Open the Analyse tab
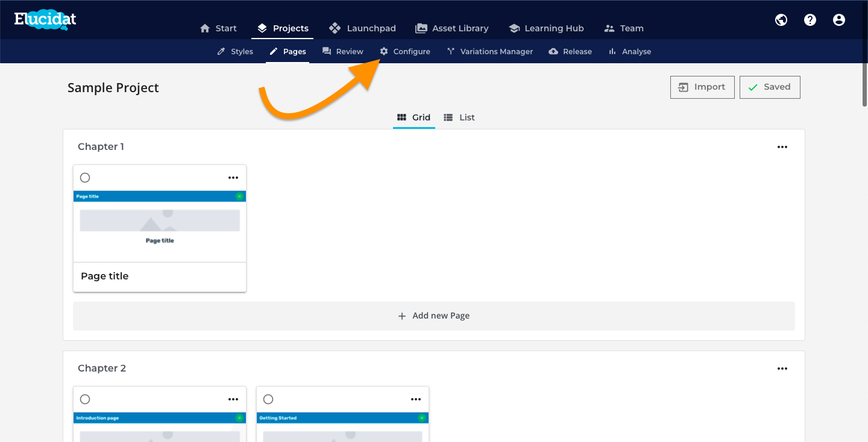Image resolution: width=868 pixels, height=442 pixels. tap(629, 52)
